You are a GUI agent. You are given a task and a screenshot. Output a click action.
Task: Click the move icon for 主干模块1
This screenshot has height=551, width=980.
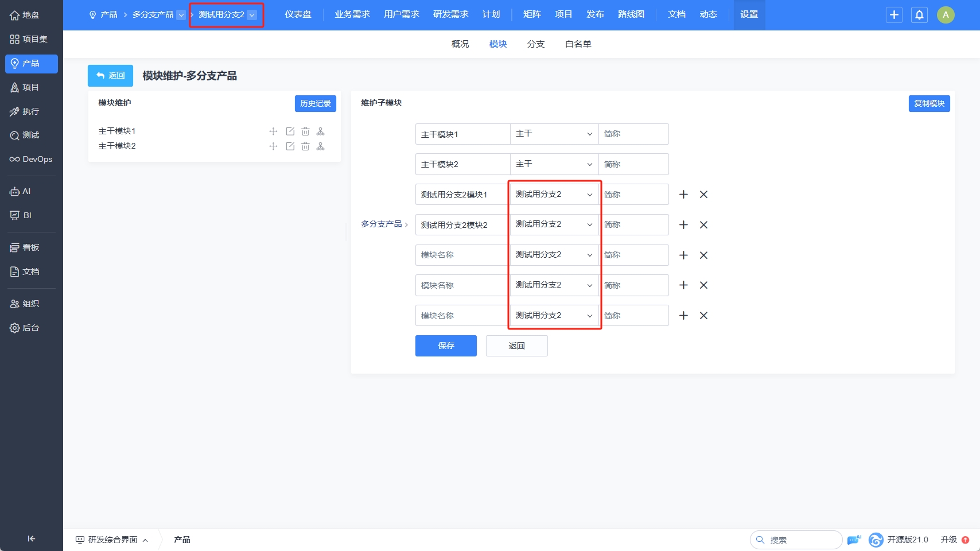(273, 131)
